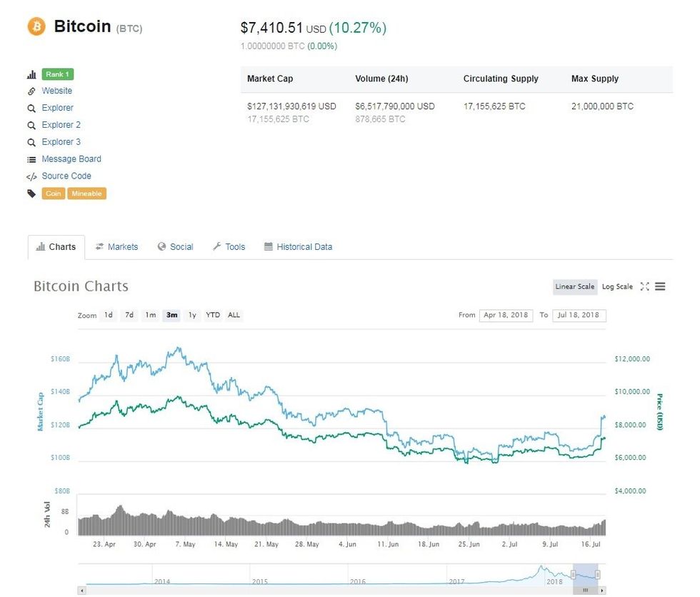Viewport: 700px width, 597px height.
Task: Select the 1y zoom preset
Action: 191,315
